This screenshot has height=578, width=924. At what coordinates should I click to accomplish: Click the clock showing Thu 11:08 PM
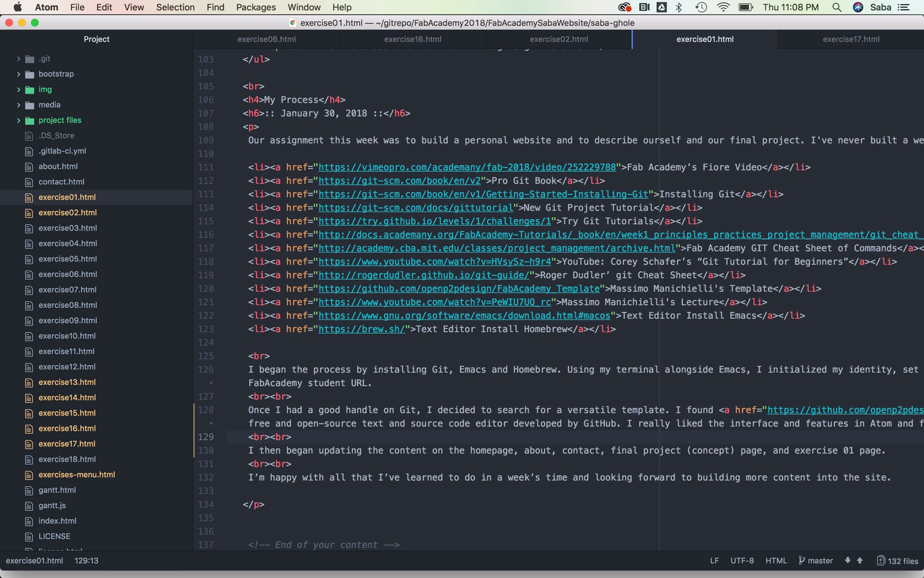[791, 7]
